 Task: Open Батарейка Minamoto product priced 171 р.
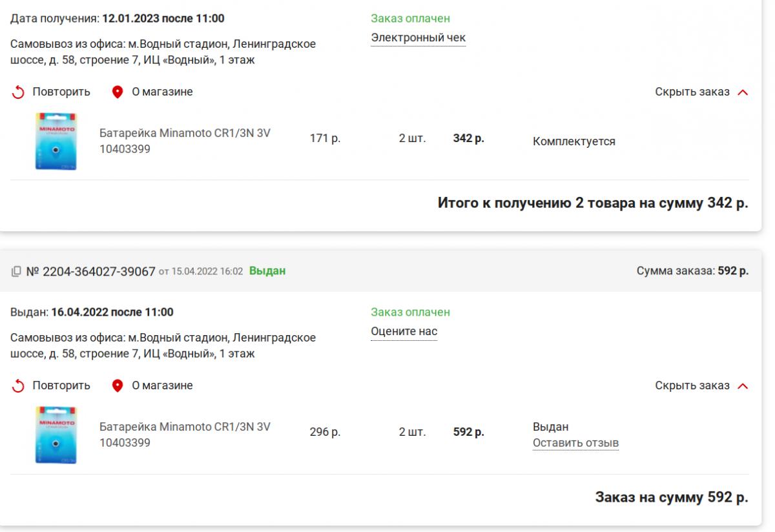click(x=185, y=134)
